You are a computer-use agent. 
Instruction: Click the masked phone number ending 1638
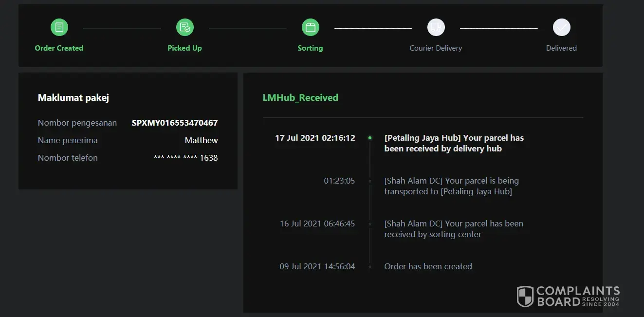pos(185,158)
